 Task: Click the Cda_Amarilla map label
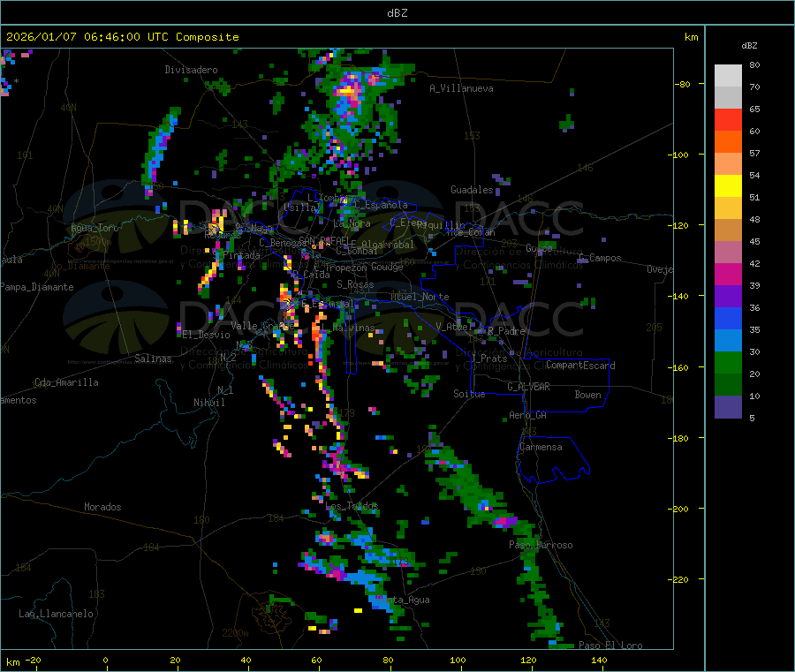pos(66,382)
